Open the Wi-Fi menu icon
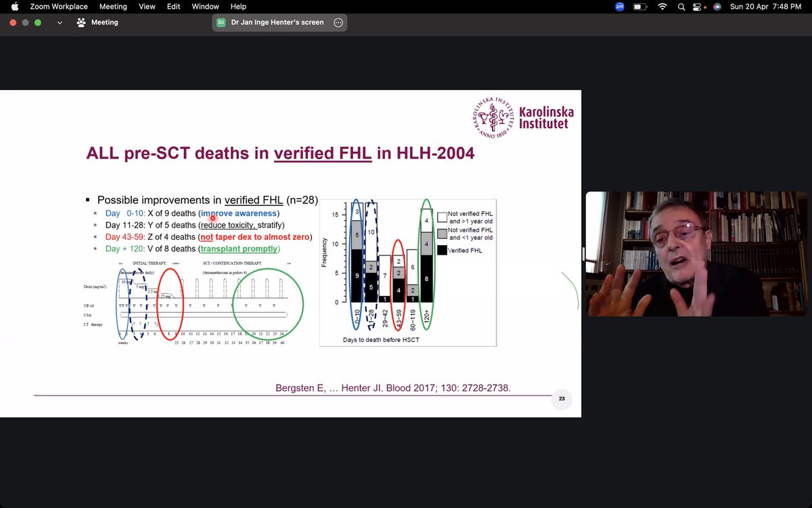This screenshot has height=508, width=812. 662,6
